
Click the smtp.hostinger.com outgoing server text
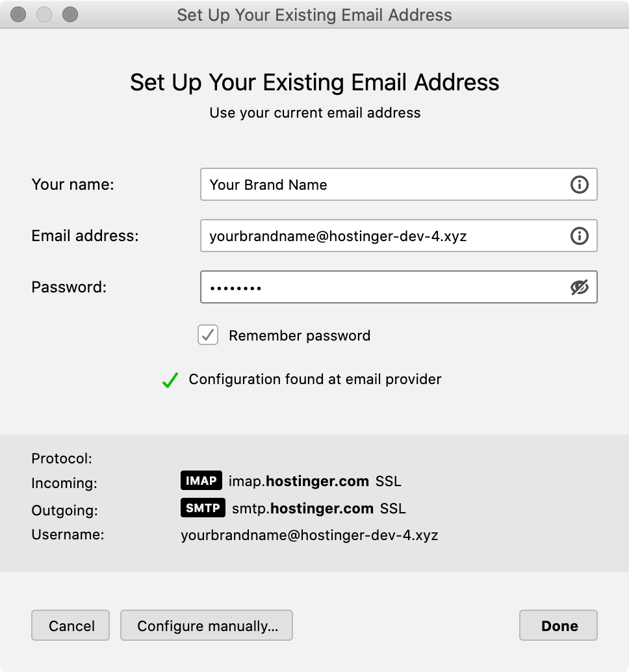303,508
